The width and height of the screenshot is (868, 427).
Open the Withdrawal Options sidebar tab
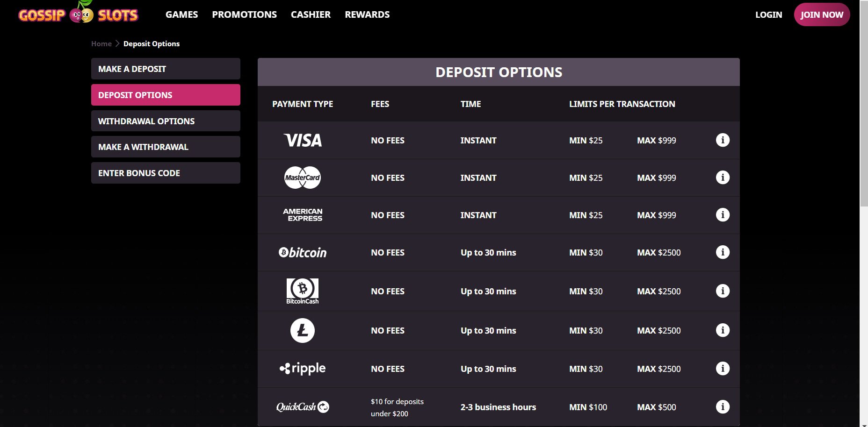166,121
